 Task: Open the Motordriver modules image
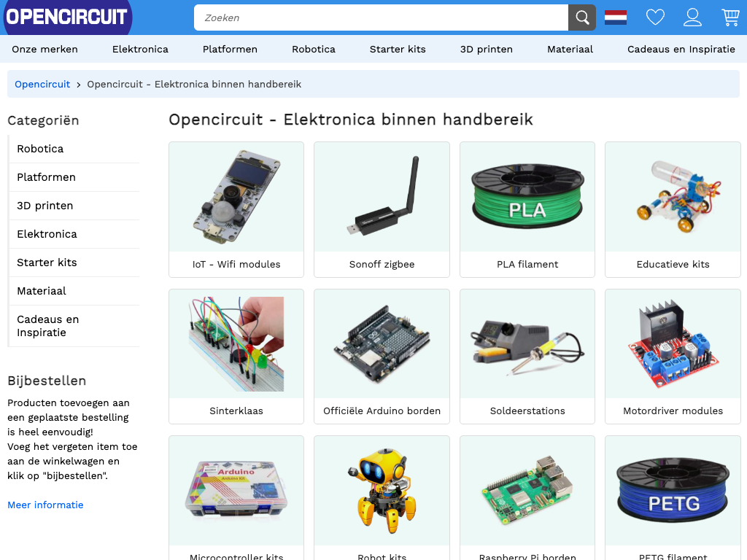(673, 344)
